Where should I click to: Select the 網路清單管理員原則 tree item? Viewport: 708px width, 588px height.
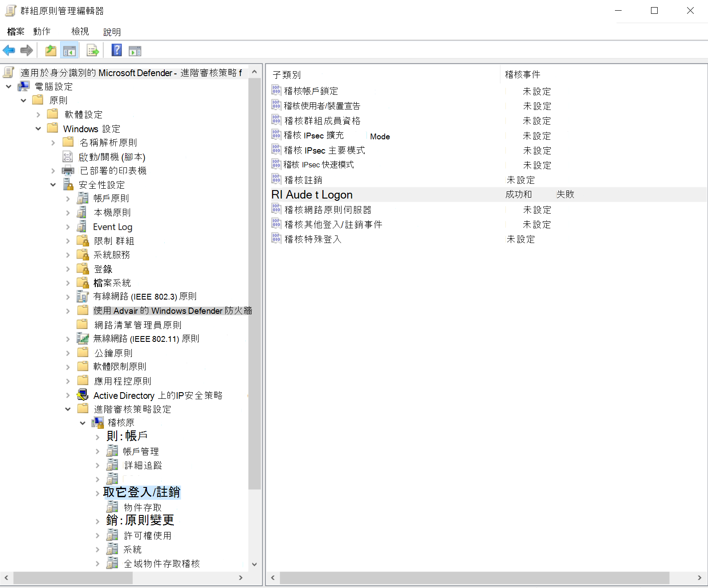click(138, 324)
